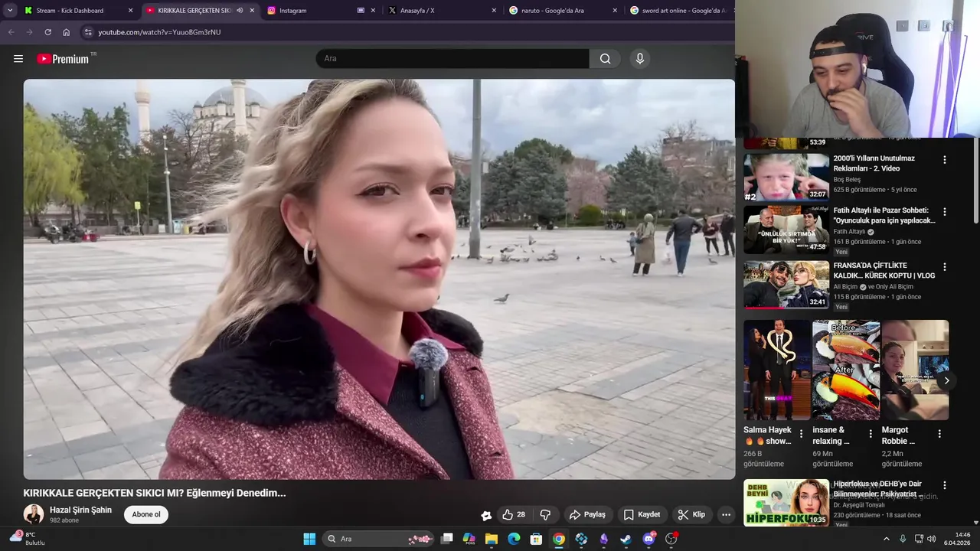Open Ali Biçim channel name link
The image size is (980, 551).
(845, 287)
